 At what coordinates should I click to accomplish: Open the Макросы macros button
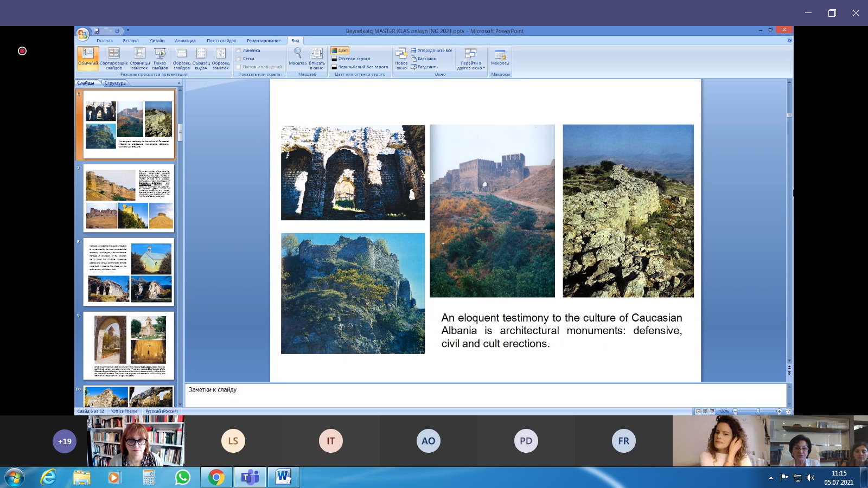500,56
